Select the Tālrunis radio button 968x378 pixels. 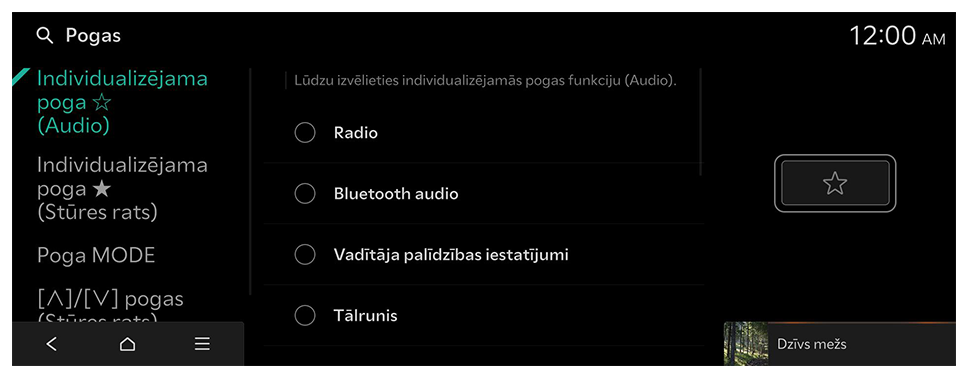(305, 316)
